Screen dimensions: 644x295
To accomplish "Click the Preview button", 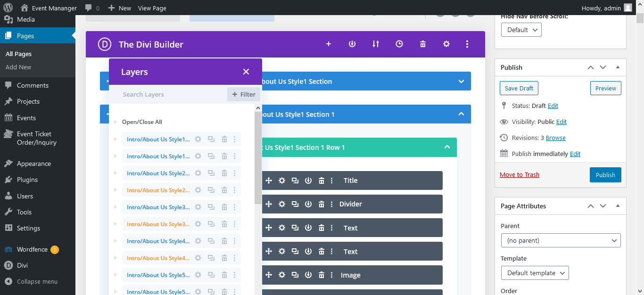I will click(606, 88).
